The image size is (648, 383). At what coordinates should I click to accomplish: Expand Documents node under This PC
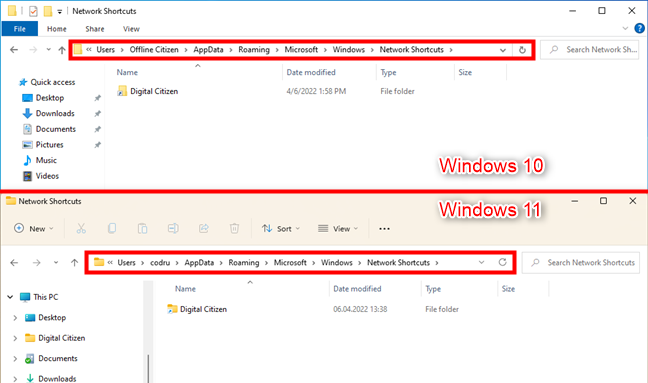coord(15,358)
